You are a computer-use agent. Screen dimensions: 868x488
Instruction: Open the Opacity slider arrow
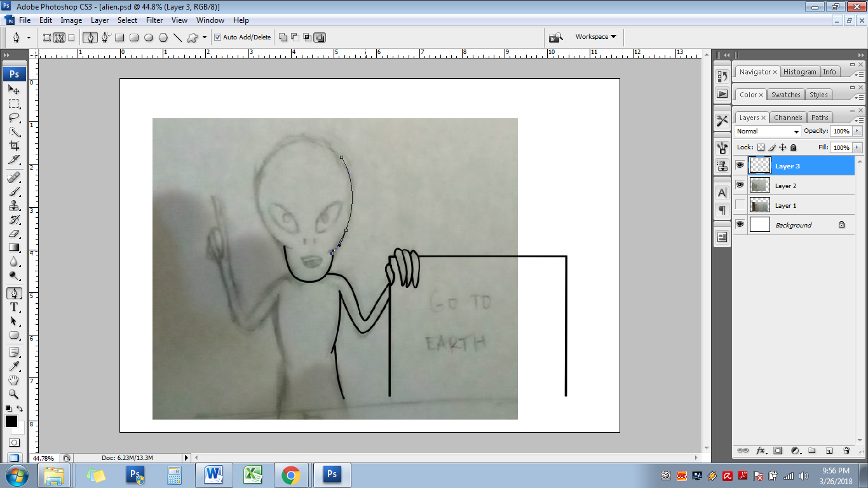point(857,131)
